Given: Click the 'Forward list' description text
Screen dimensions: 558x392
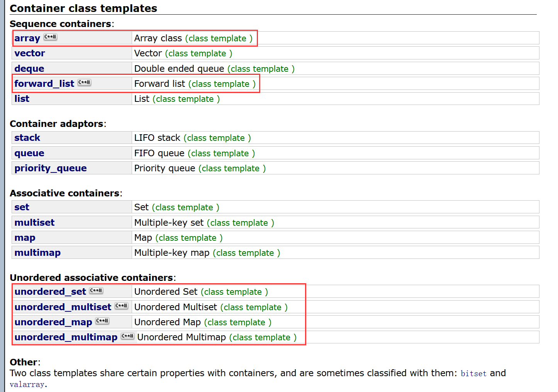Looking at the screenshot, I should (159, 84).
